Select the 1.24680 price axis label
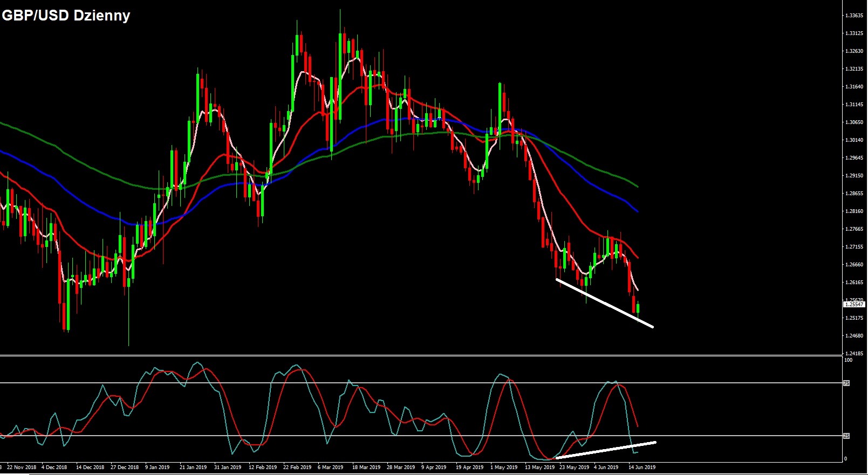This screenshot has width=868, height=475. tap(853, 336)
